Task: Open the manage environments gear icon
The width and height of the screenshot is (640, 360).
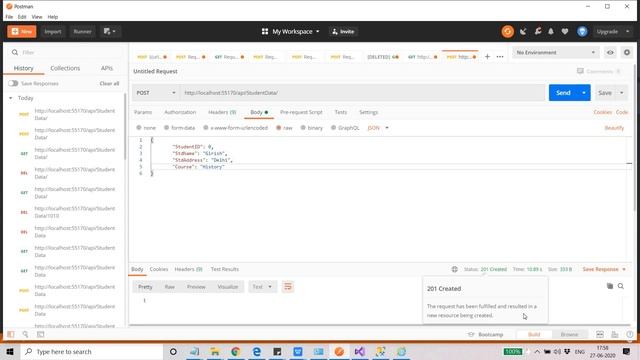Action: (x=627, y=52)
